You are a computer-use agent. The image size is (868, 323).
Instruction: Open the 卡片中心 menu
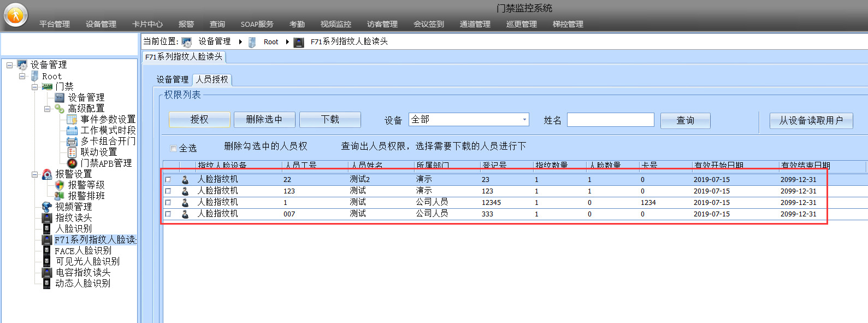coord(147,24)
